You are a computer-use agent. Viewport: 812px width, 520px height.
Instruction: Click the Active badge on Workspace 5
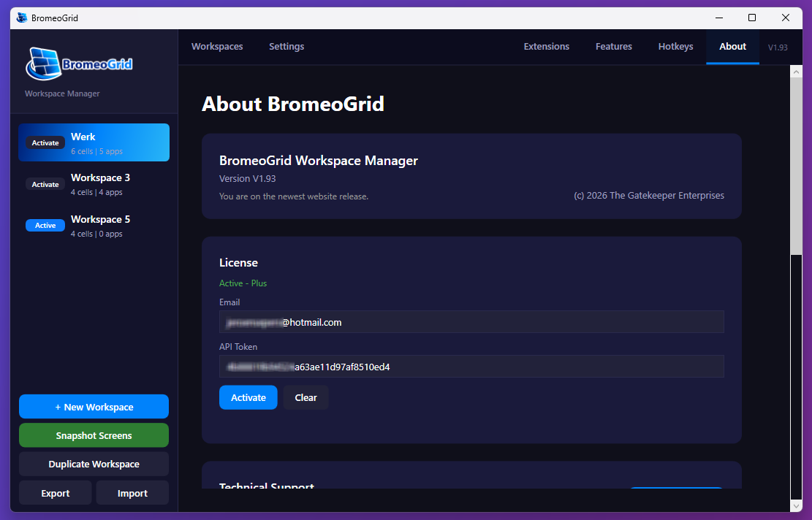pyautogui.click(x=45, y=225)
